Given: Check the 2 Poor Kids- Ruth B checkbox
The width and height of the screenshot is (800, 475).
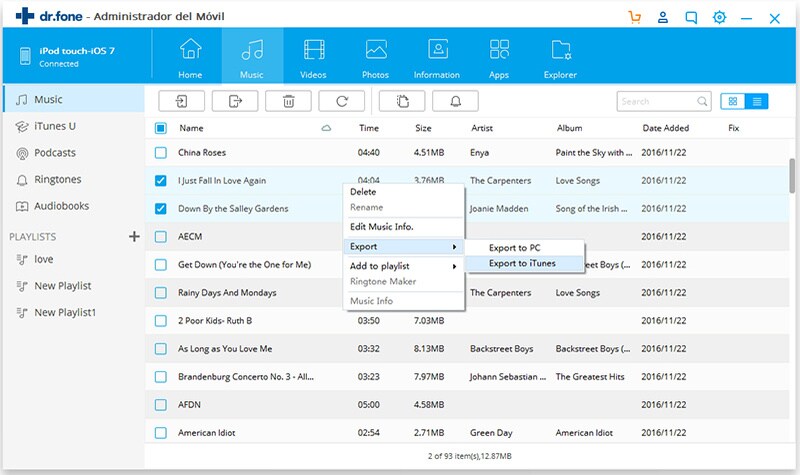Looking at the screenshot, I should [161, 321].
